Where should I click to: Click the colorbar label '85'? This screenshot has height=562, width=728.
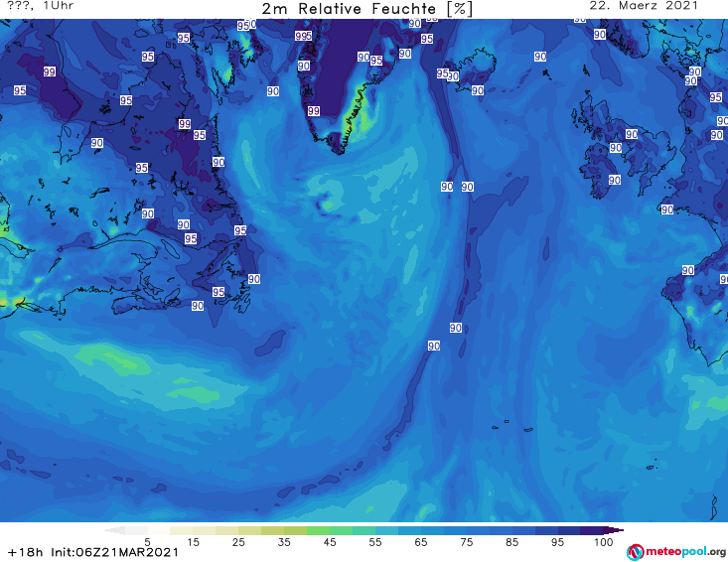[x=511, y=542]
